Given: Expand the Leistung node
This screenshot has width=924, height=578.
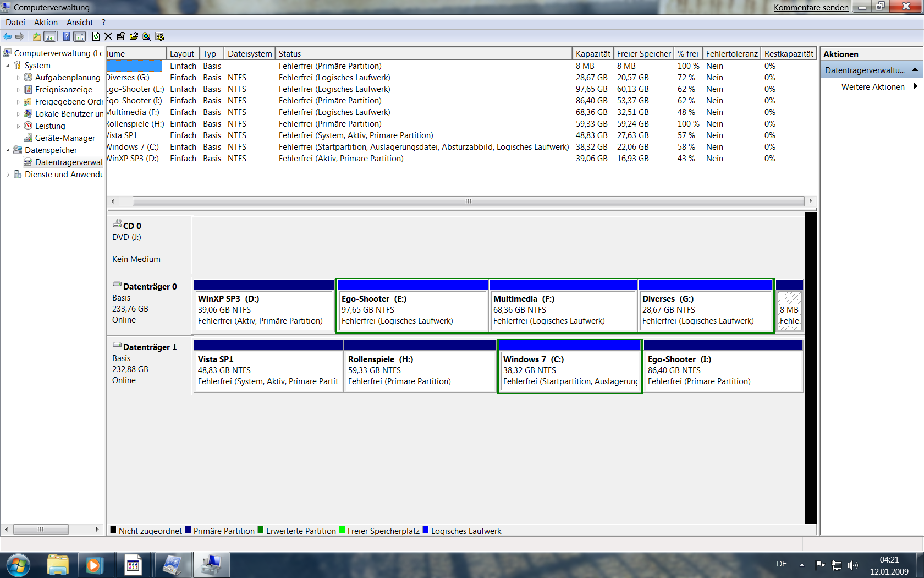Looking at the screenshot, I should point(18,126).
